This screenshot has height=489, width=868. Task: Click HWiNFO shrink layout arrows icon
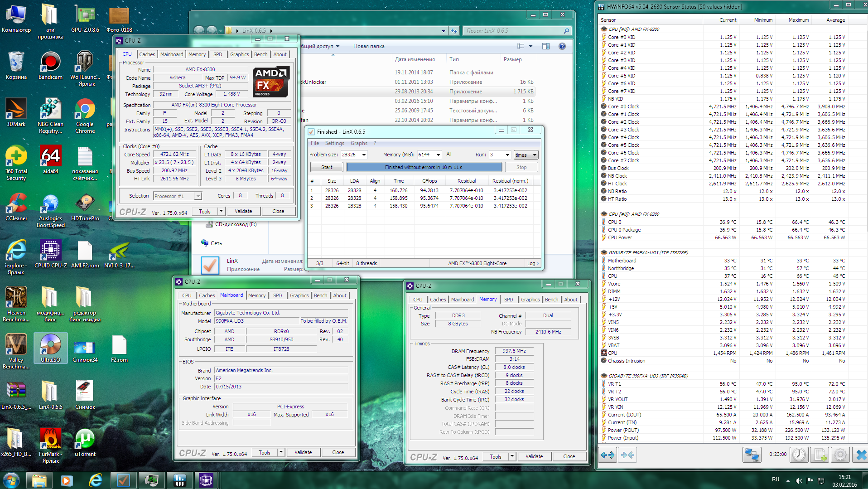627,455
